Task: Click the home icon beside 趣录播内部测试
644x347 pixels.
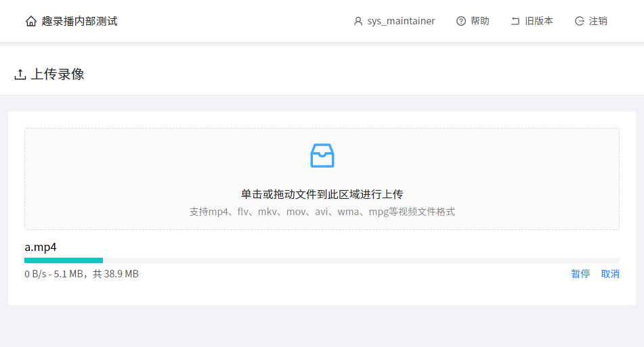Action: click(x=30, y=21)
